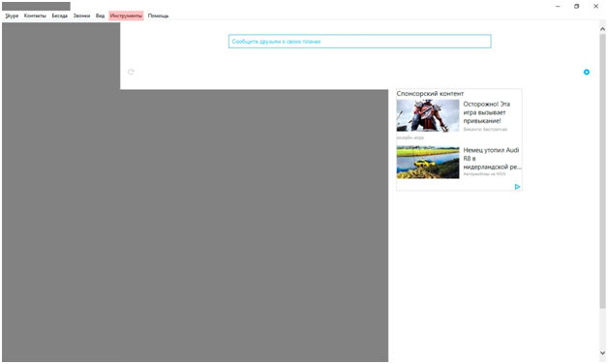
Task: Click the vertical scrollbar thumb
Action: click(602, 170)
